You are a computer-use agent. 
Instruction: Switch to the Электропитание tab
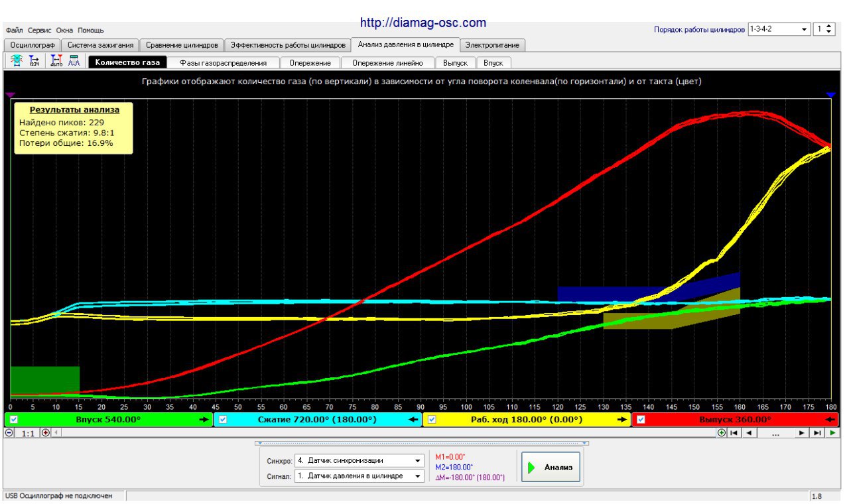tap(493, 45)
